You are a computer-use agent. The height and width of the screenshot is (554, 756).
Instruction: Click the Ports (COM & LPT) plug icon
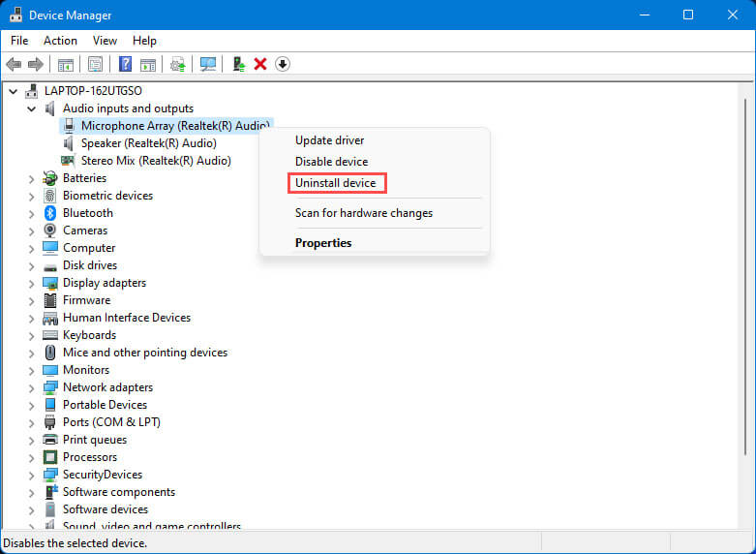pyautogui.click(x=50, y=422)
